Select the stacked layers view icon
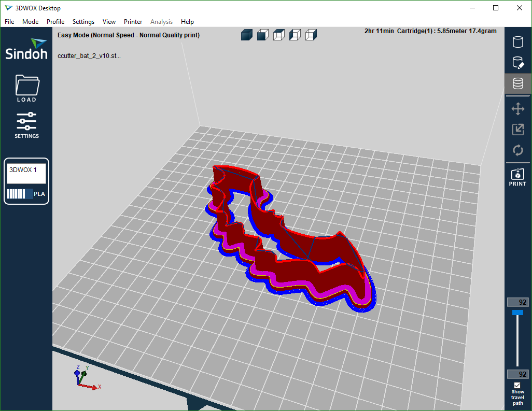This screenshot has width=532, height=411. click(x=517, y=83)
